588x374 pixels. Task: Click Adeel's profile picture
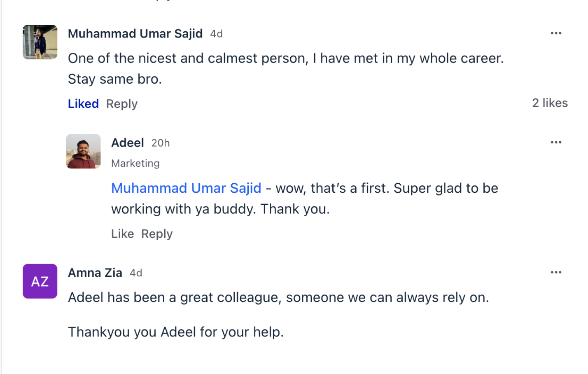coord(83,151)
